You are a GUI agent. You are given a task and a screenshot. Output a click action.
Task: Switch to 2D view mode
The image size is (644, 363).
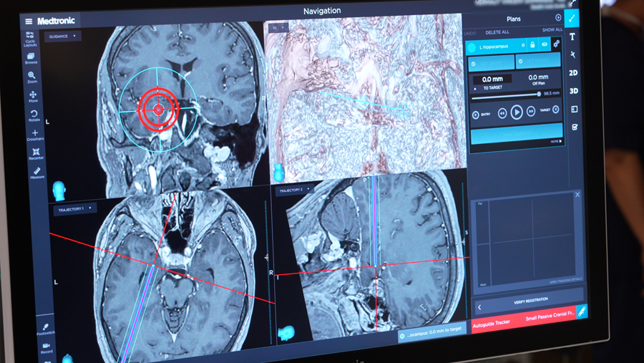click(x=573, y=73)
